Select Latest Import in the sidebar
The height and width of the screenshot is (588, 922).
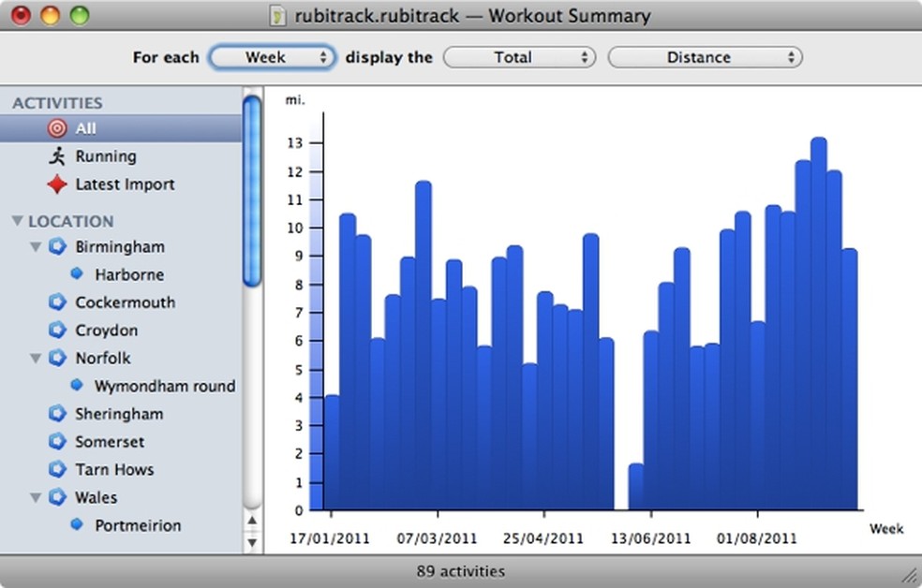121,184
